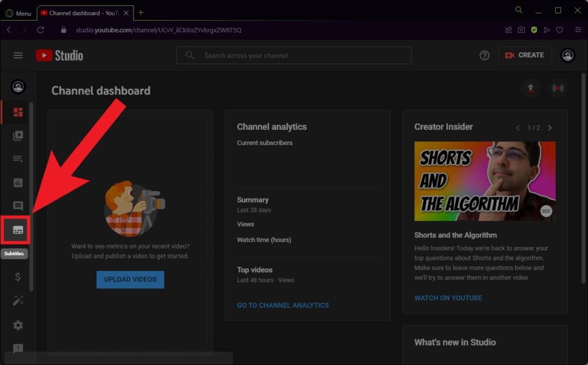The height and width of the screenshot is (365, 588).
Task: Follow the GO TO CHANNEL ANALYTICS link
Action: tap(283, 305)
